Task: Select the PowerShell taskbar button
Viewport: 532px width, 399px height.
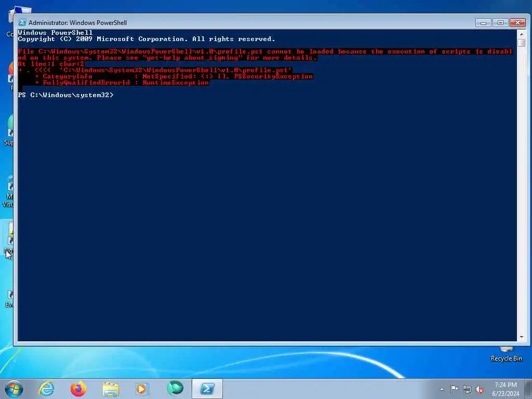Action: [x=207, y=389]
